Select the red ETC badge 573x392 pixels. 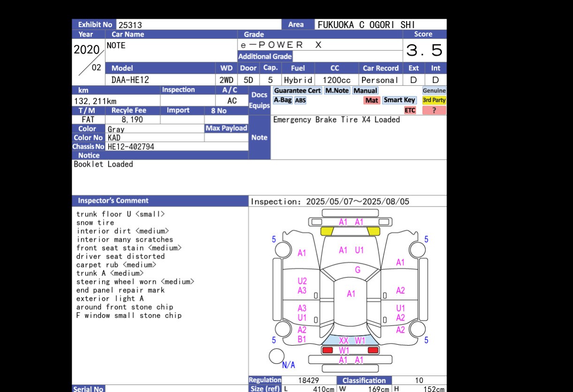pos(410,111)
